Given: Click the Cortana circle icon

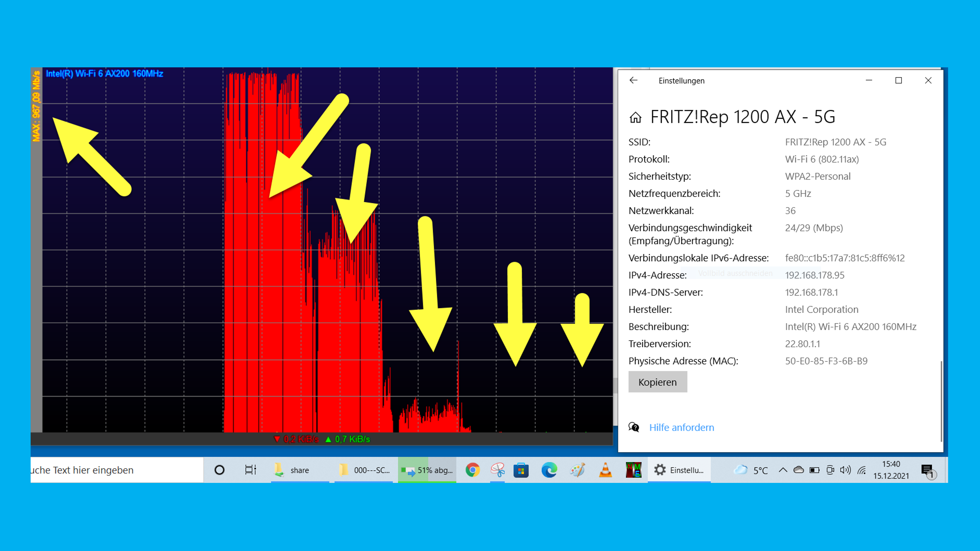Looking at the screenshot, I should click(x=219, y=470).
